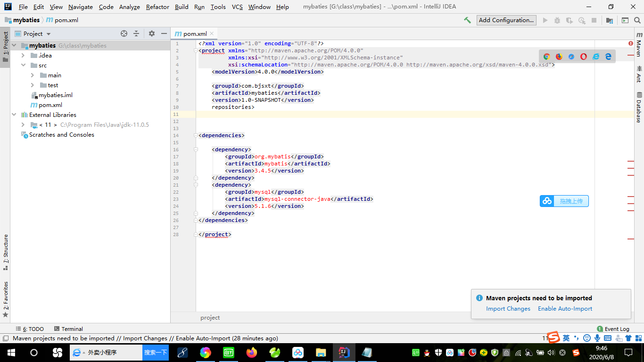Open the iQIYI app from the taskbar
This screenshot has height=362, width=644.
(229, 353)
